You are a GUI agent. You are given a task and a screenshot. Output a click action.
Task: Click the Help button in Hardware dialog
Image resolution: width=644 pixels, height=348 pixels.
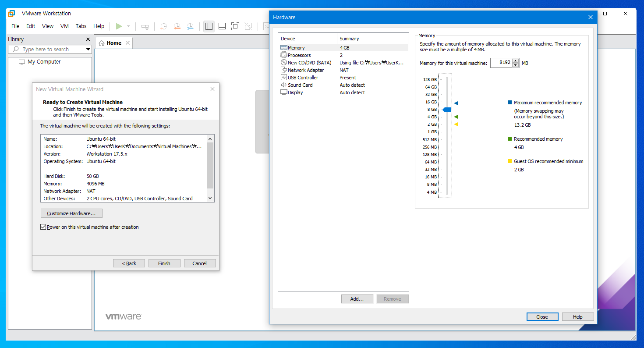point(578,317)
